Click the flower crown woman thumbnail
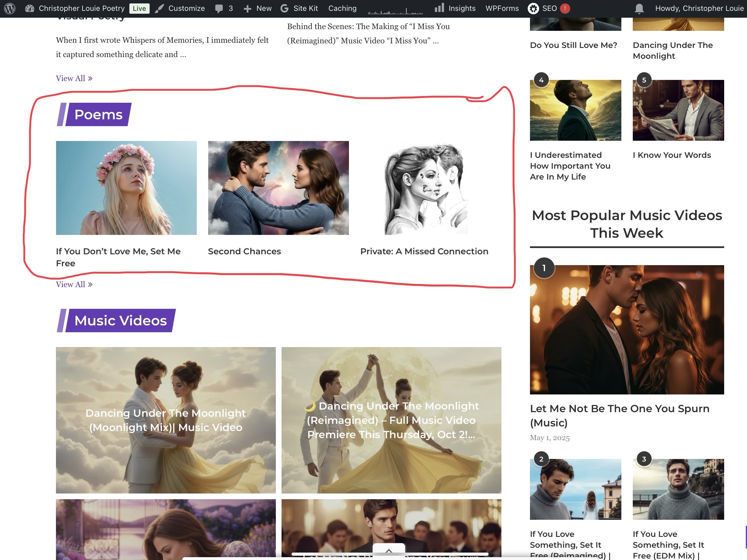 pyautogui.click(x=126, y=188)
